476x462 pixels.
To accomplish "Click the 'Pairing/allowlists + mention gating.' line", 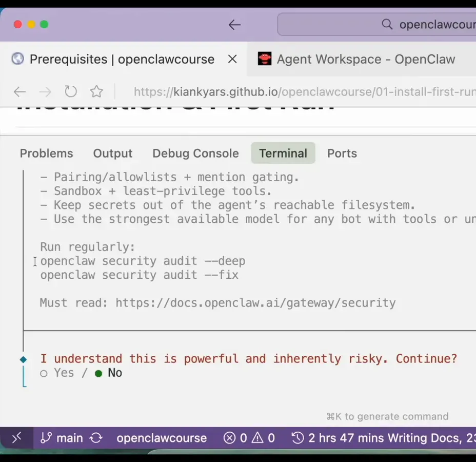I will tap(169, 177).
